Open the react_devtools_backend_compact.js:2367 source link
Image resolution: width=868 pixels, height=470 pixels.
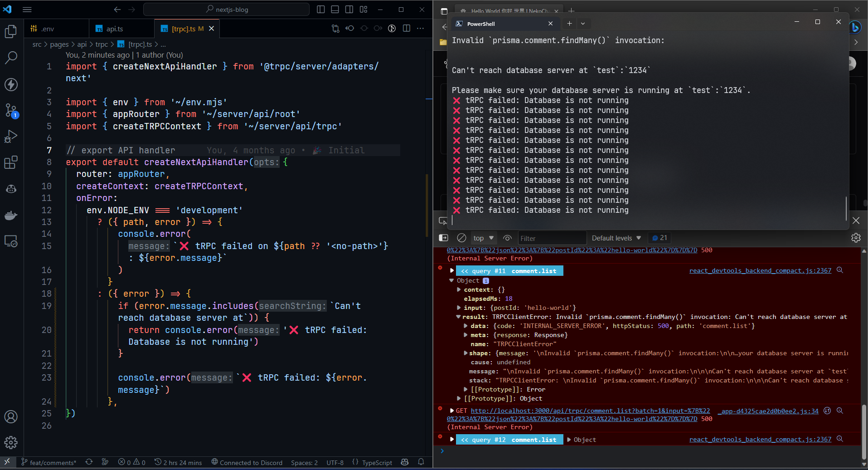tap(760, 271)
